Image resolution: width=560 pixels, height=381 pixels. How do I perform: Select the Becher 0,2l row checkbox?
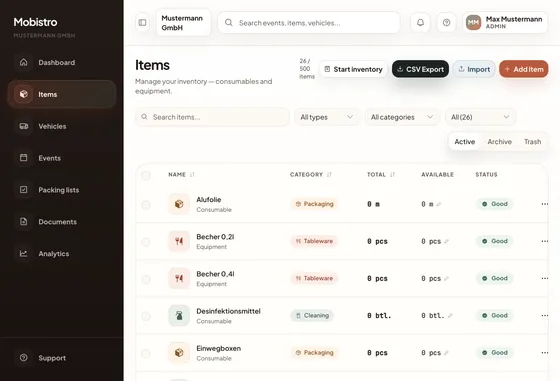pos(146,242)
